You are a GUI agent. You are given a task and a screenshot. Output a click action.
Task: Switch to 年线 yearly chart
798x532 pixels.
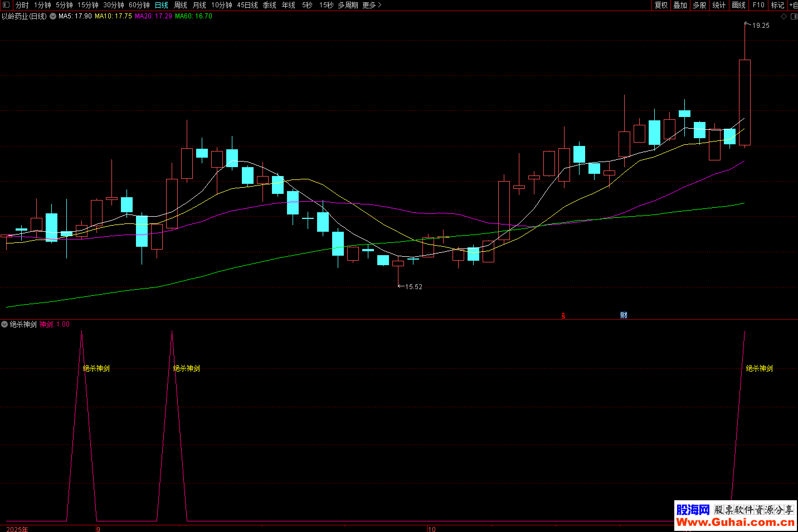289,5
